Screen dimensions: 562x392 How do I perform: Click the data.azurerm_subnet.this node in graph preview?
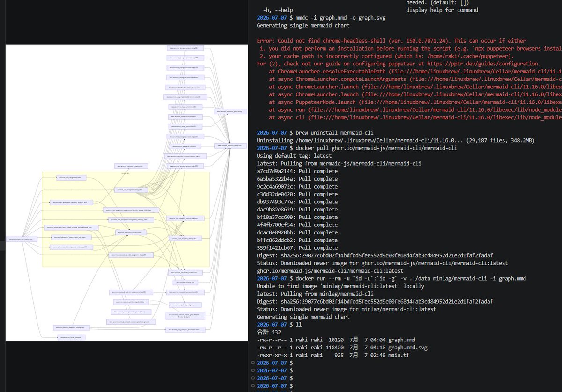pos(185,283)
